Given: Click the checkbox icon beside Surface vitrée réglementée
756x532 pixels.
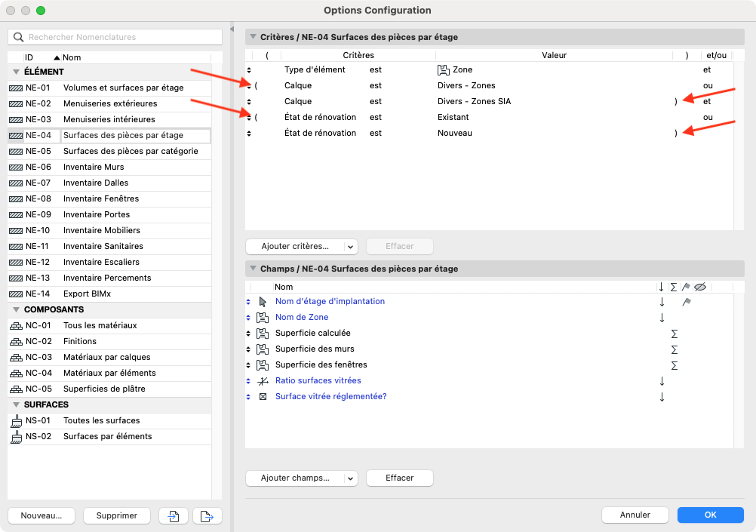Looking at the screenshot, I should click(263, 396).
